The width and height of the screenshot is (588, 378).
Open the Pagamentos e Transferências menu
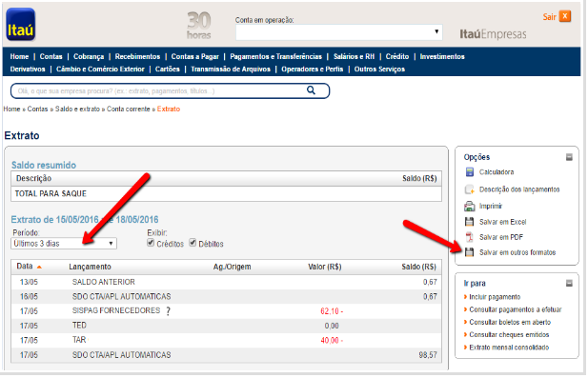(276, 56)
